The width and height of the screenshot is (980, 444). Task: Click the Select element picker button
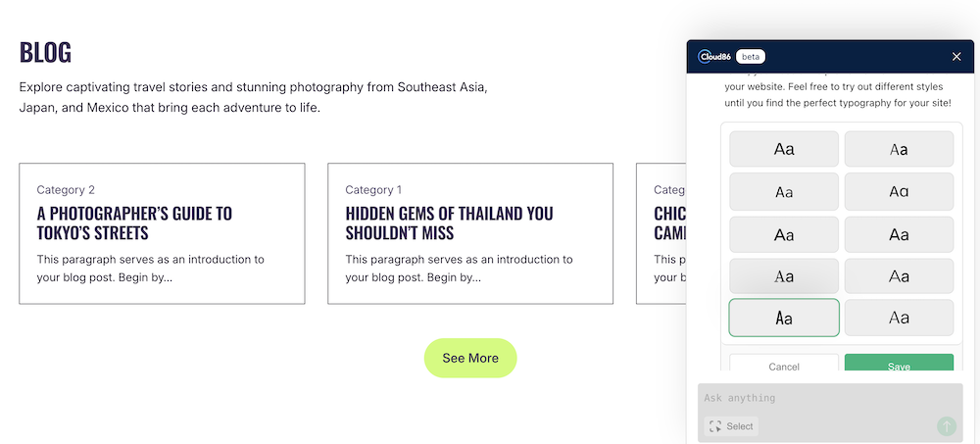pos(731,426)
